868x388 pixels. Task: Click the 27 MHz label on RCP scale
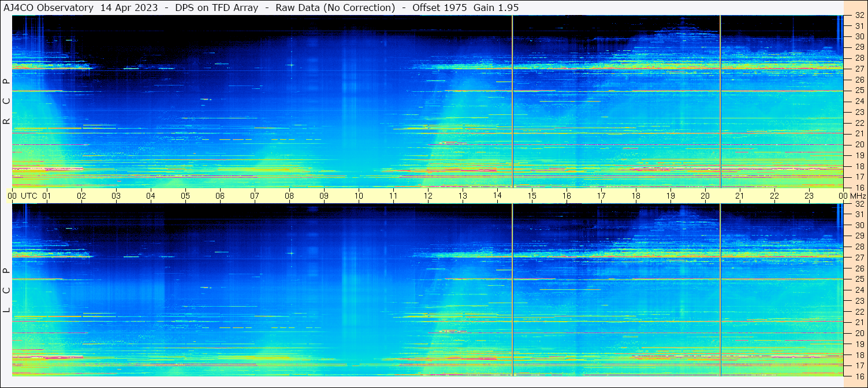point(859,69)
